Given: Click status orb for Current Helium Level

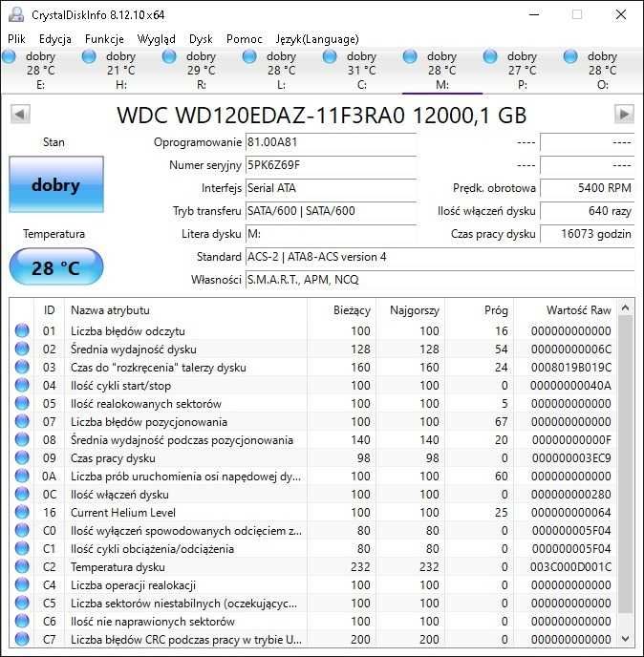Looking at the screenshot, I should pyautogui.click(x=22, y=512).
